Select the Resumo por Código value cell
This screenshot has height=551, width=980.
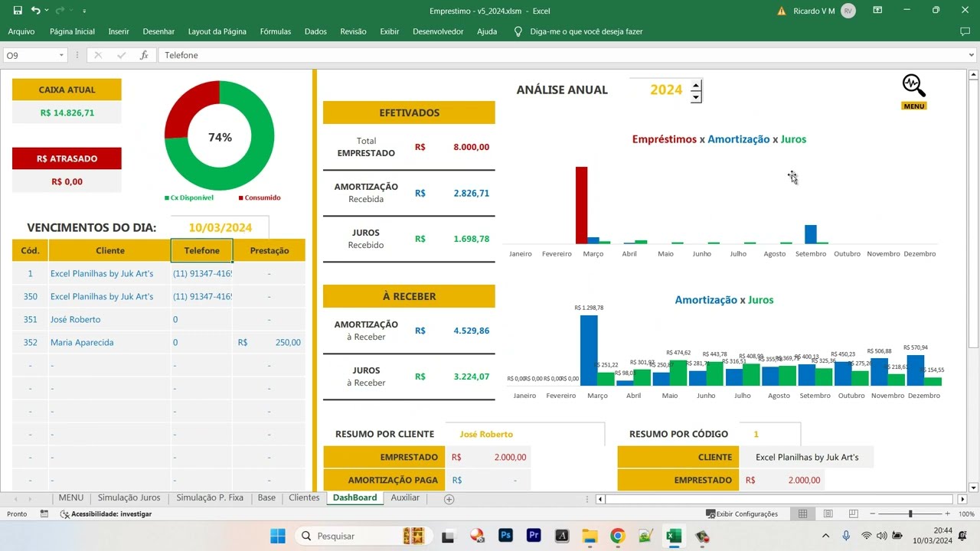coord(769,434)
